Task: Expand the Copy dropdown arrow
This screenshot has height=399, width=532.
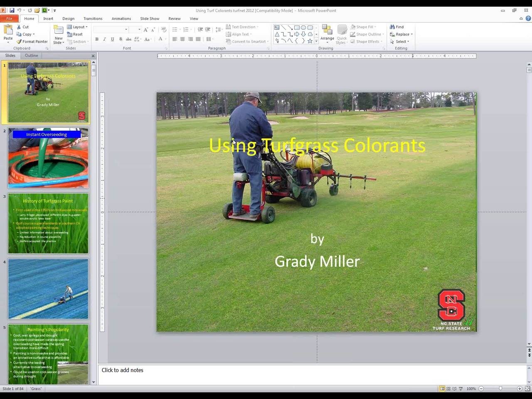Action: pos(34,34)
